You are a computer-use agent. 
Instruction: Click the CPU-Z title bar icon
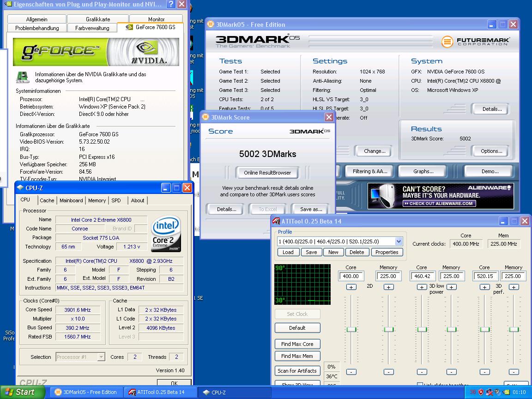point(20,187)
